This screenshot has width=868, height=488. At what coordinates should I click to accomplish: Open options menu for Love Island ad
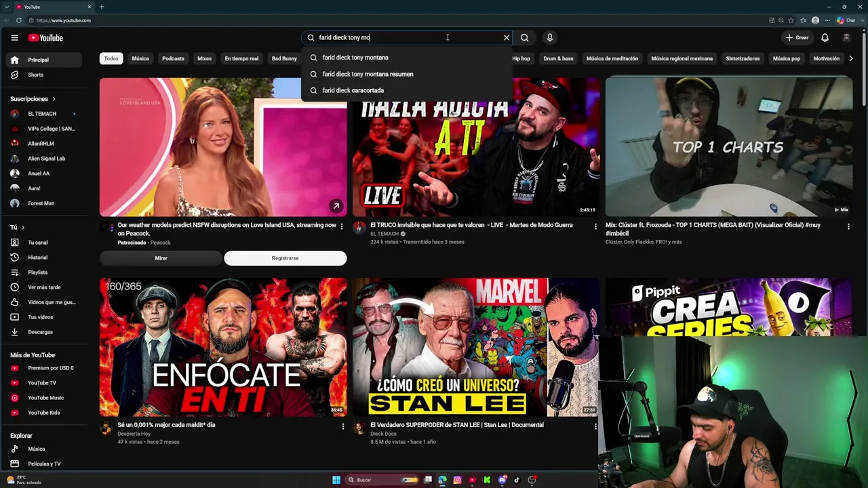pos(342,226)
